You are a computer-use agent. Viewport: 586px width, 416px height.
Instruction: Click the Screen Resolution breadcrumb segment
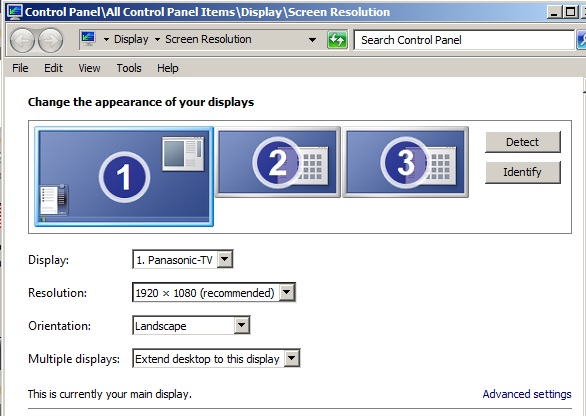pos(208,39)
